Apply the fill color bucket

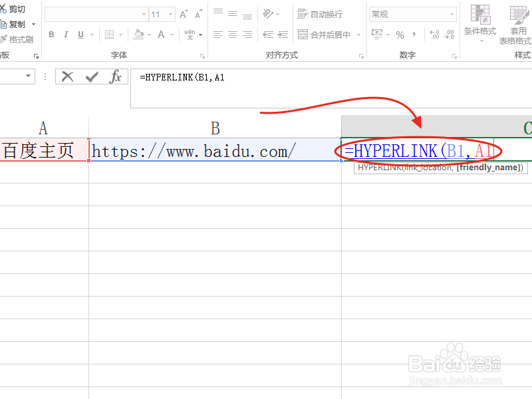pyautogui.click(x=138, y=35)
